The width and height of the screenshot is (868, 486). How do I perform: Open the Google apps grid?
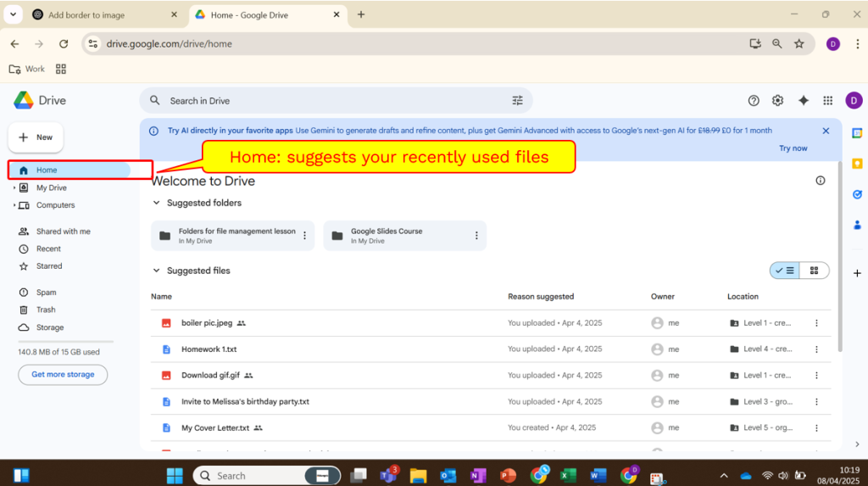[x=827, y=100]
